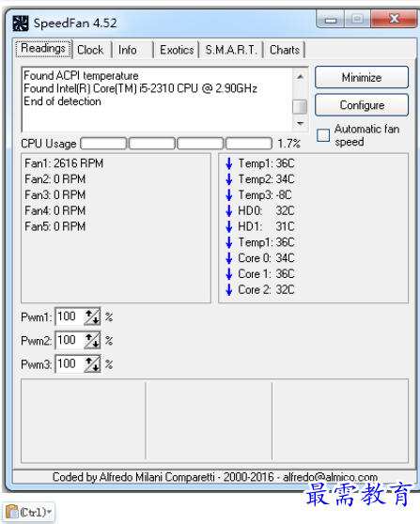420x524 pixels.
Task: Click the blue arrow icon beside HD1: 31C
Action: [229, 226]
